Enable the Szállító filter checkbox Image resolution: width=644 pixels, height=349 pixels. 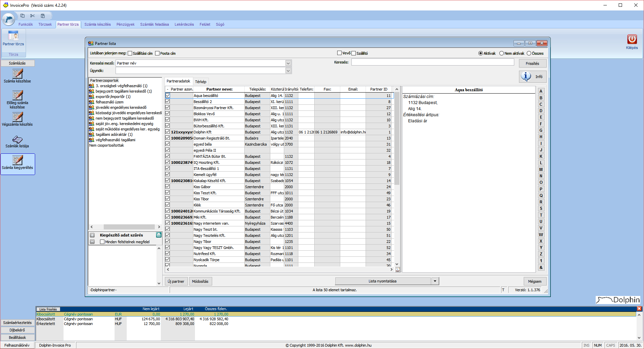[353, 53]
